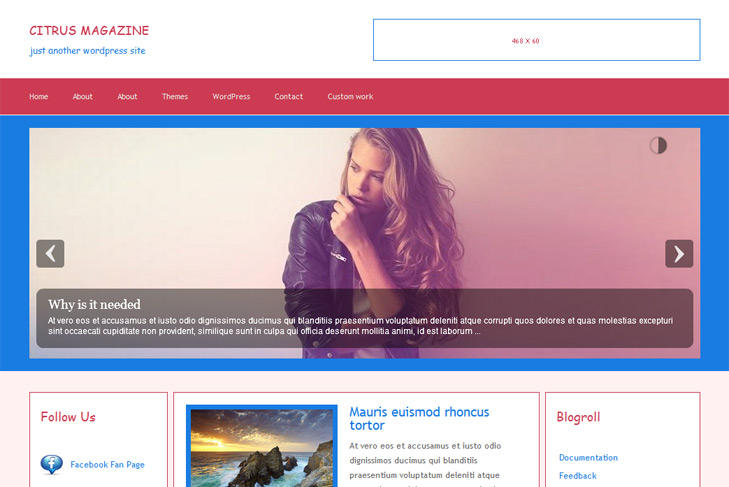Go to WordPress menu item
This screenshot has width=729, height=487.
click(231, 96)
